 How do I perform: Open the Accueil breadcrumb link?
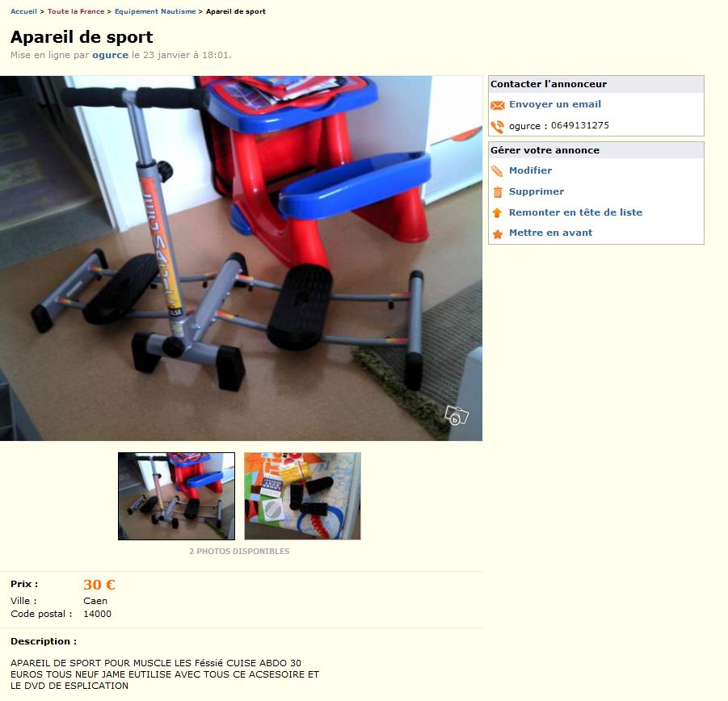tap(23, 11)
